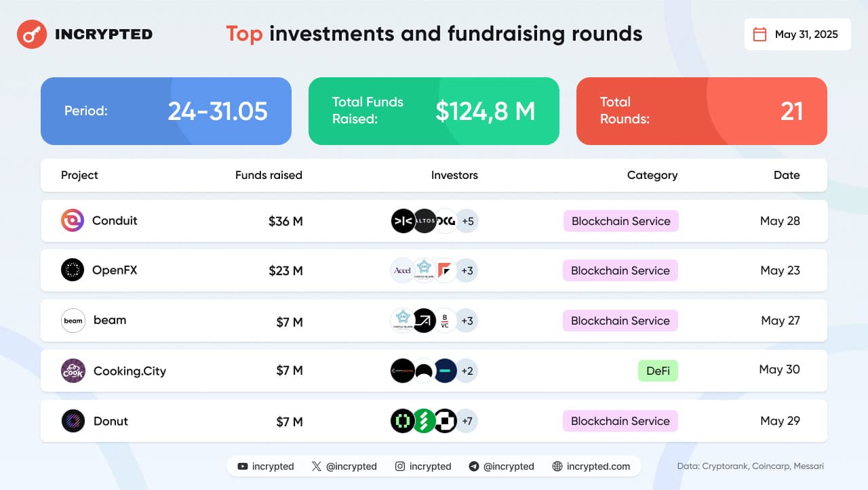
Task: Select the Category column header
Action: [x=652, y=175]
